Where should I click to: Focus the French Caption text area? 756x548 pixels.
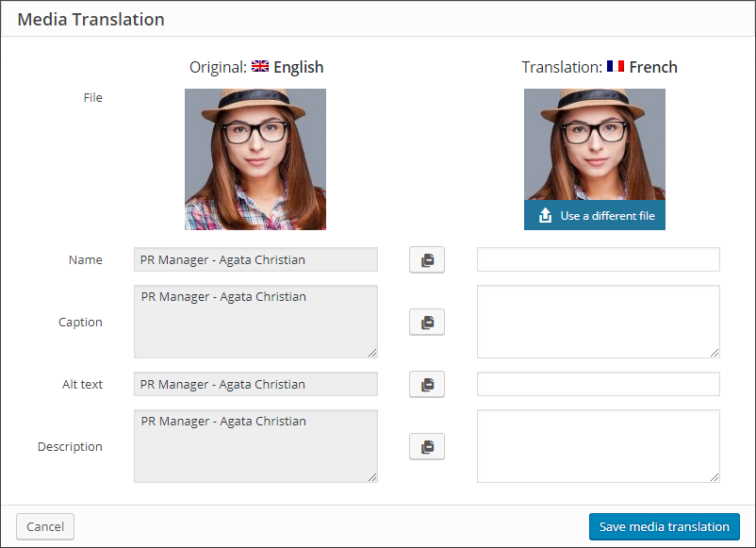click(x=599, y=322)
